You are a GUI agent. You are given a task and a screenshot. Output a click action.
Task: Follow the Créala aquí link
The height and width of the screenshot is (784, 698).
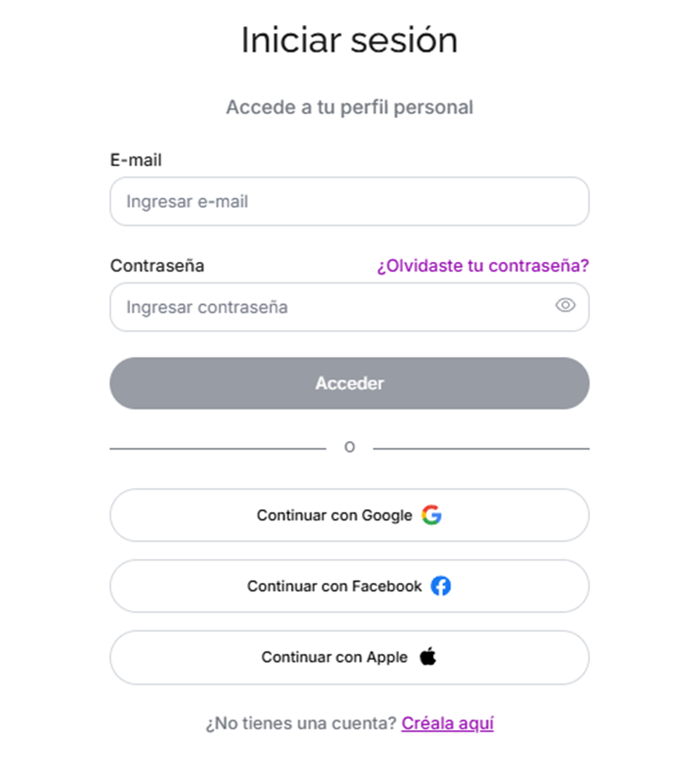(x=447, y=723)
